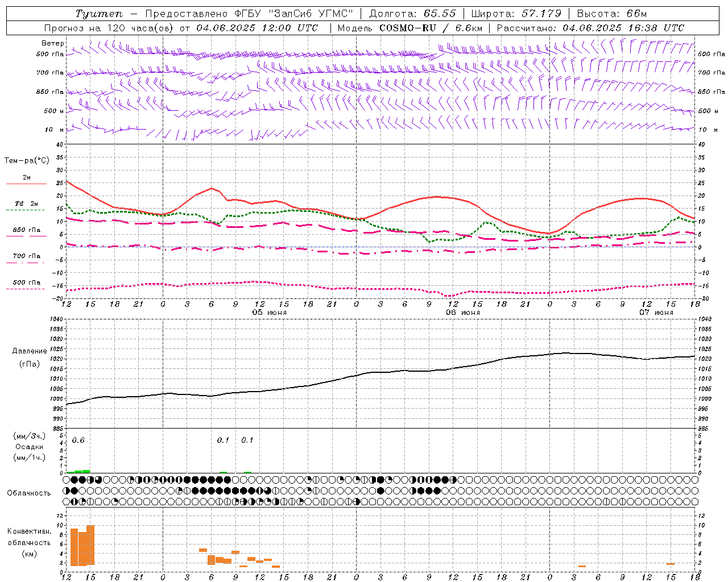Click the "(мм/1ч.)" precipitation unit label
The width and height of the screenshot is (728, 582).
click(x=30, y=458)
